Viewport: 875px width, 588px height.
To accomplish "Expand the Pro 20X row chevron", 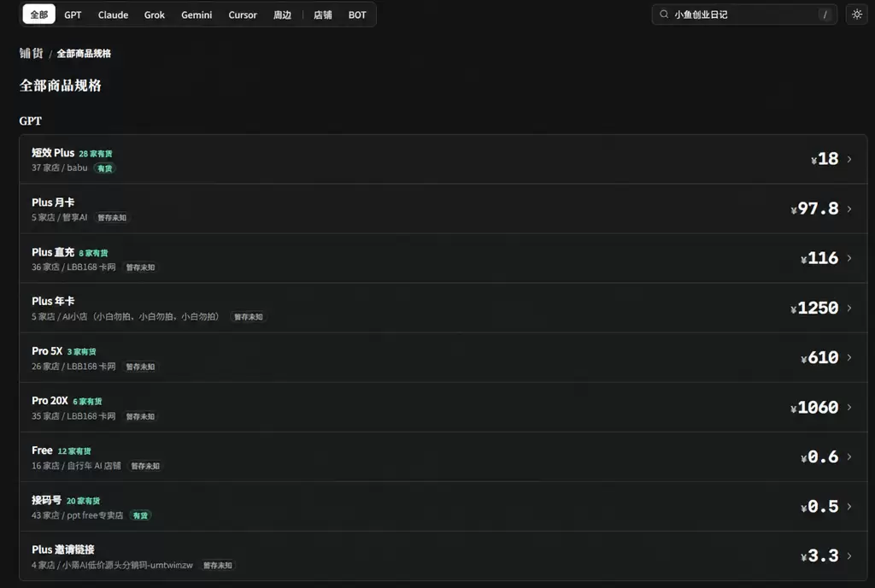I will pyautogui.click(x=849, y=408).
